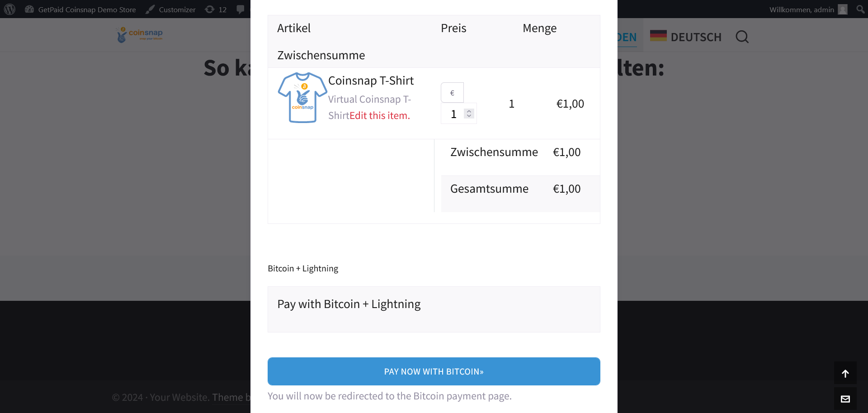This screenshot has height=413, width=868.
Task: Click the German flag icon
Action: point(658,35)
